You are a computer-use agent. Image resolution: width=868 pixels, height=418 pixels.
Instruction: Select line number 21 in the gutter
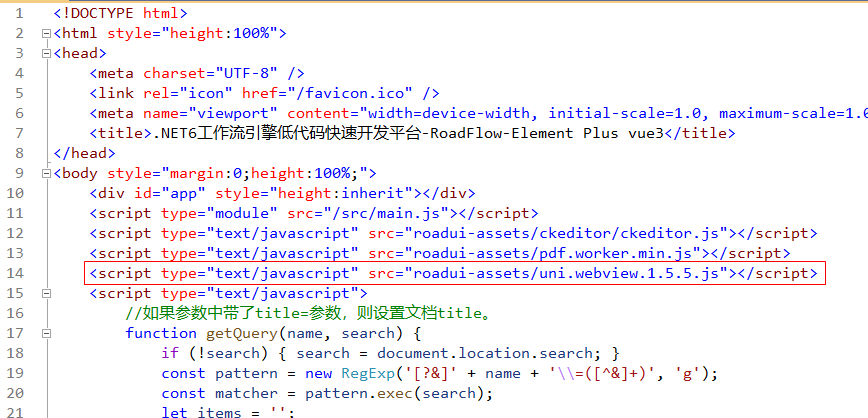tap(15, 412)
